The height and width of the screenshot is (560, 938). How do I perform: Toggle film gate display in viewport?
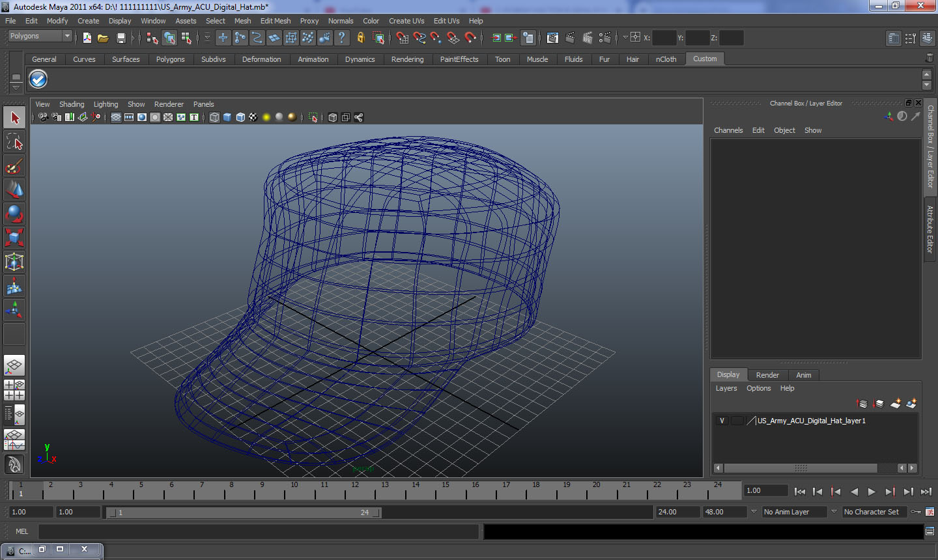129,117
